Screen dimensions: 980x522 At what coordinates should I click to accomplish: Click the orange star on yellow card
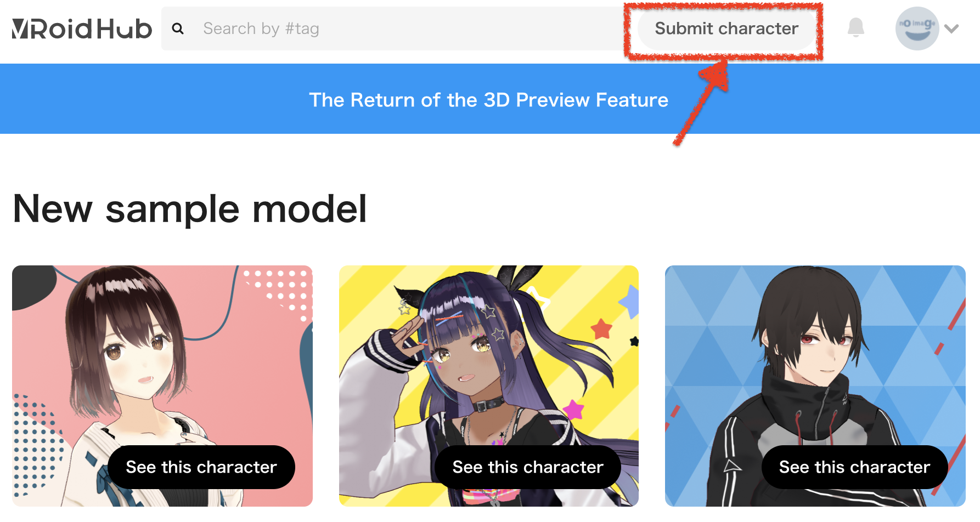pos(601,328)
